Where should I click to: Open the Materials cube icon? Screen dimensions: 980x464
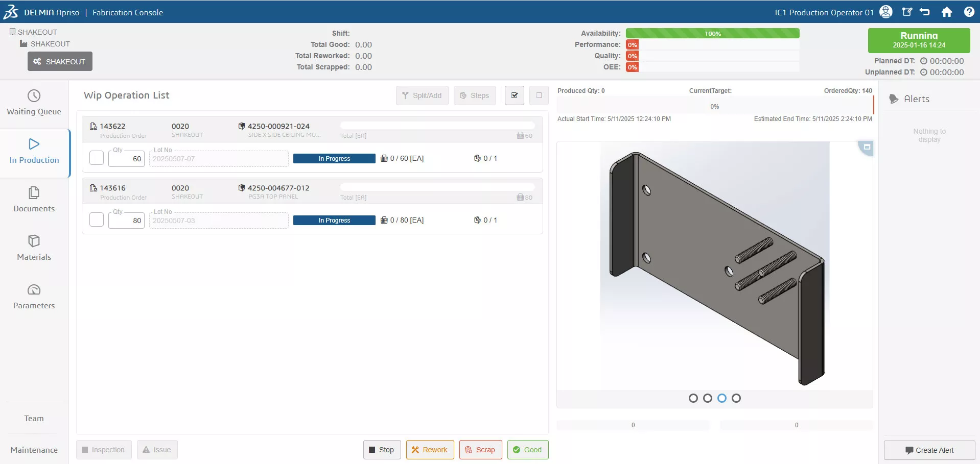[34, 241]
